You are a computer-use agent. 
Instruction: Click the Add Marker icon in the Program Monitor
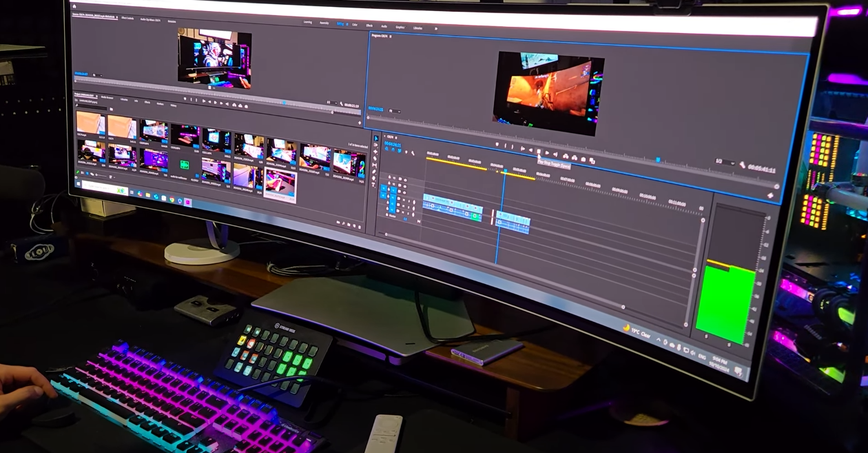[x=497, y=145]
